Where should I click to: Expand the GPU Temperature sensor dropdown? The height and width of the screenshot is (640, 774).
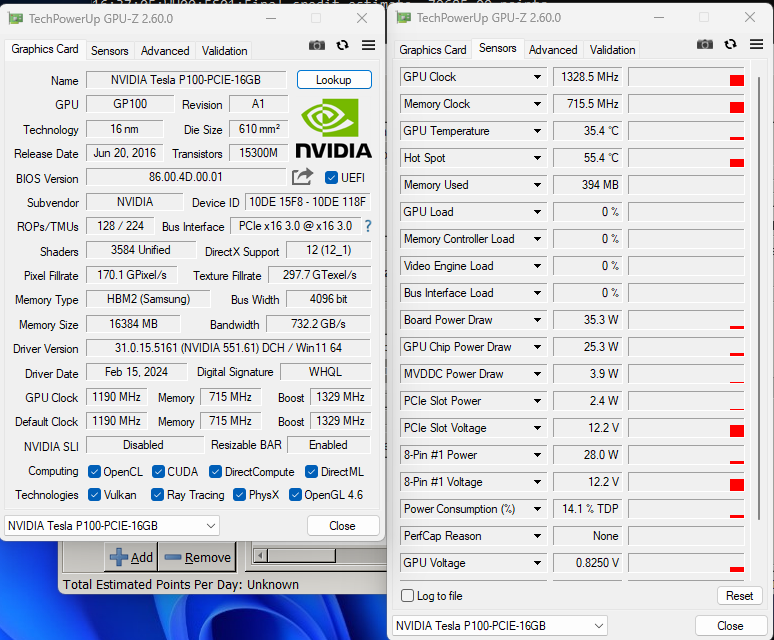pos(539,131)
